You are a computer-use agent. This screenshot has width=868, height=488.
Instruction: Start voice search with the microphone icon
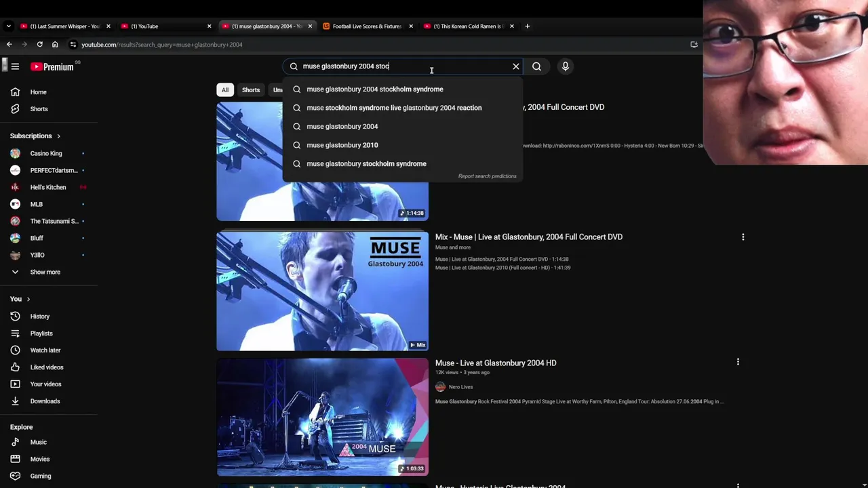coord(565,66)
